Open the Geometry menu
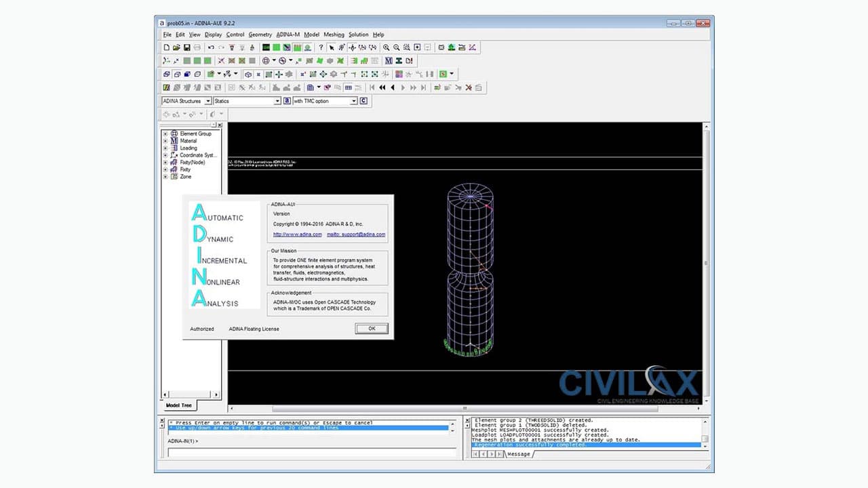868x488 pixels. click(x=260, y=35)
